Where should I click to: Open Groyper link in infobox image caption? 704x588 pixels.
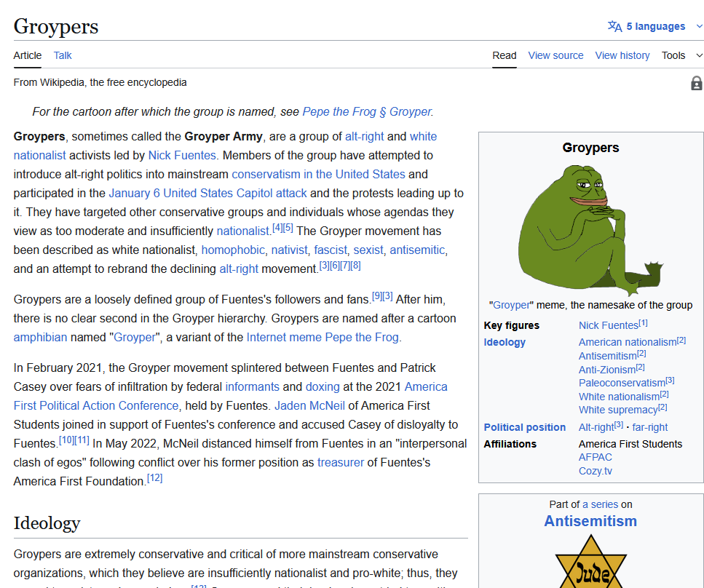click(511, 305)
